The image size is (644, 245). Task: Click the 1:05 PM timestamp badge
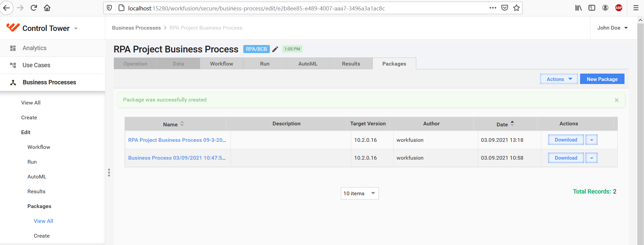point(292,49)
